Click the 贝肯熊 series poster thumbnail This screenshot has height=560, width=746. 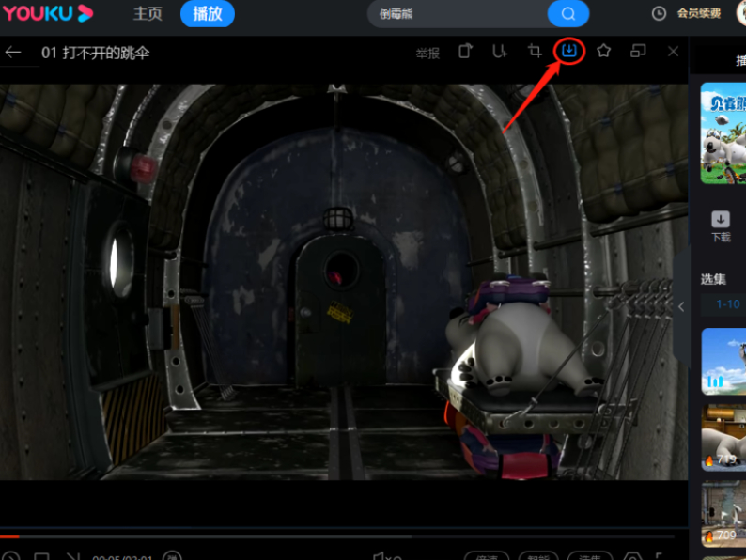point(723,133)
